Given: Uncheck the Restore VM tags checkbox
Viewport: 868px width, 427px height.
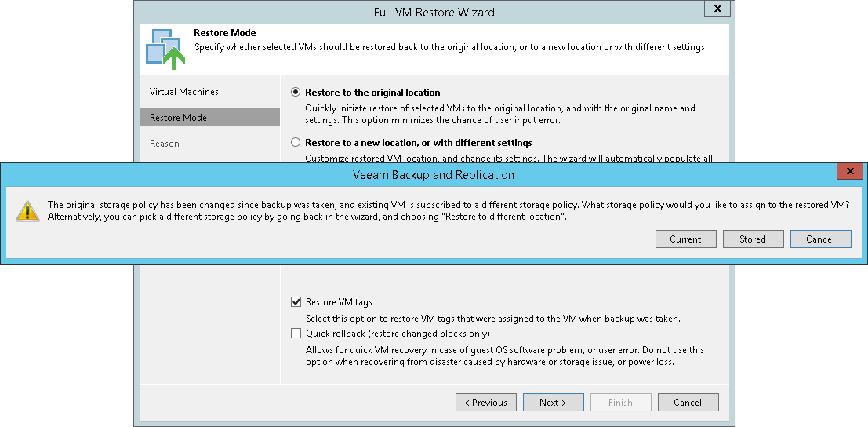Looking at the screenshot, I should tap(296, 302).
